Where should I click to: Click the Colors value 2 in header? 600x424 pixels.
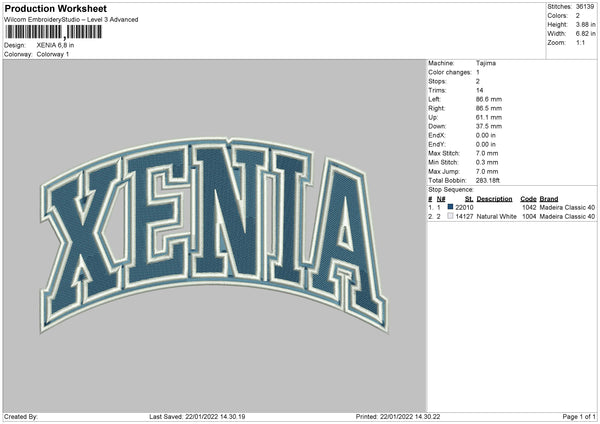pos(578,16)
